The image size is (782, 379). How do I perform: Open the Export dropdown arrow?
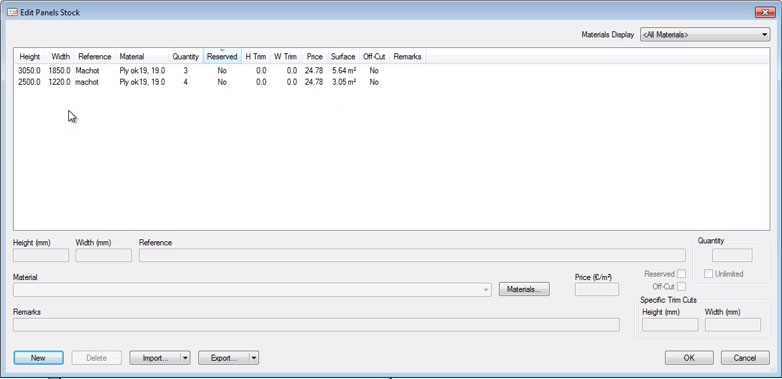point(253,358)
